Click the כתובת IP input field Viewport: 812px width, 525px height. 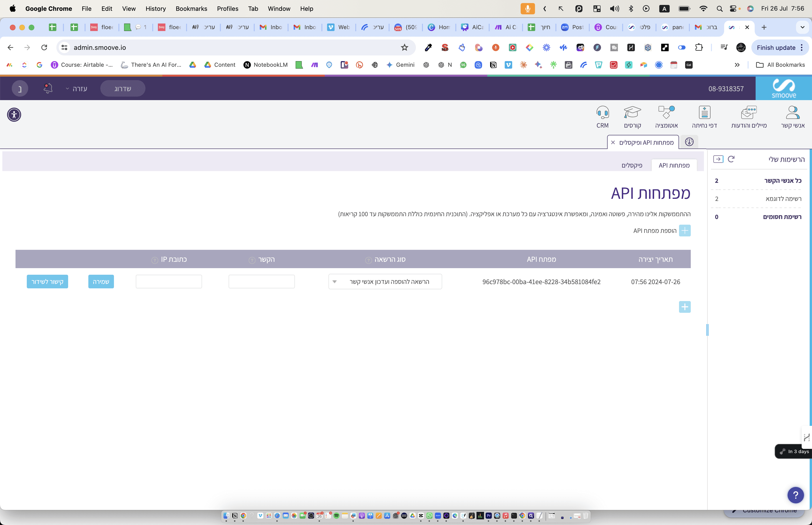click(169, 282)
